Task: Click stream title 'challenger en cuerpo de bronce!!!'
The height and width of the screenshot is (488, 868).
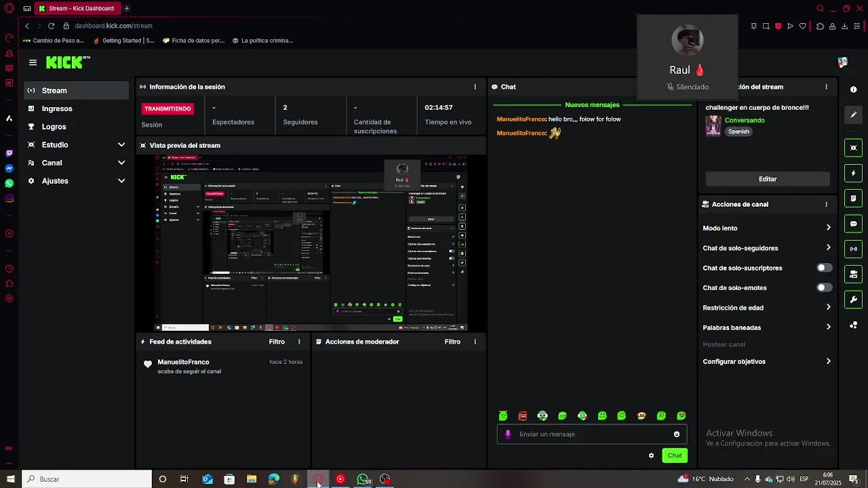Action: pos(757,107)
